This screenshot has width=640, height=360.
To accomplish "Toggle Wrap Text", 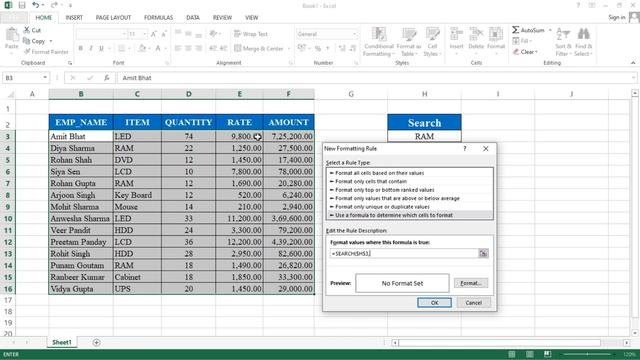I will [251, 34].
